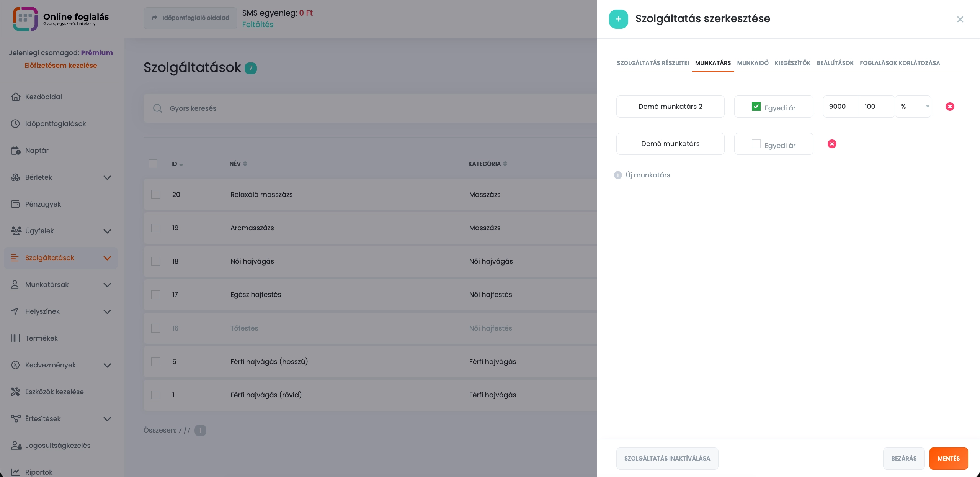980x477 pixels.
Task: Open the Foglalások korlátozása tab
Action: [x=900, y=63]
